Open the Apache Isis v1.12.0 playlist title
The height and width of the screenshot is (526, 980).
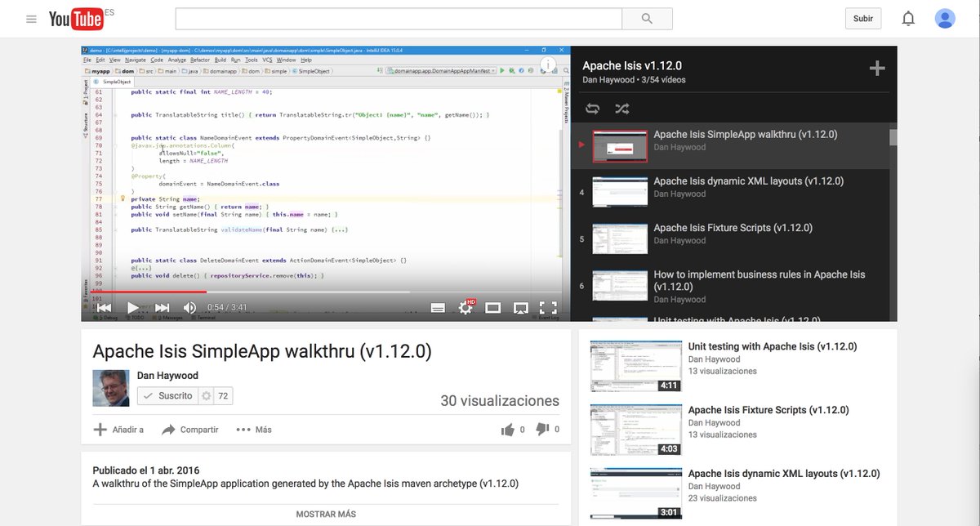632,66
